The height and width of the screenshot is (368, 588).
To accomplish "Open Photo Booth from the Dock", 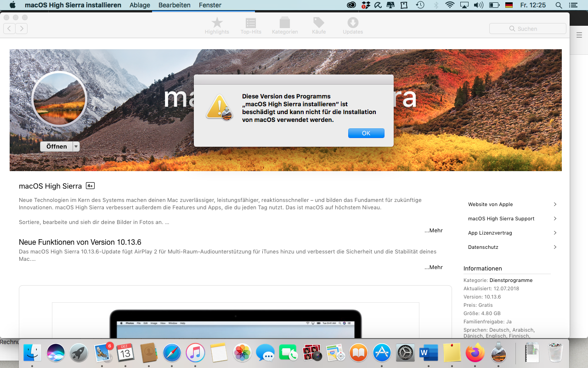I will pos(312,353).
